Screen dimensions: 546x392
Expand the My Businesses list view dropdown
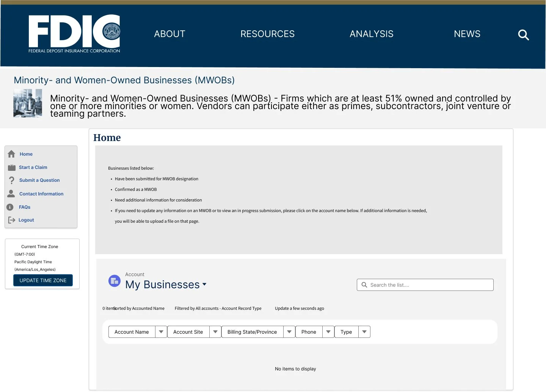tap(204, 284)
